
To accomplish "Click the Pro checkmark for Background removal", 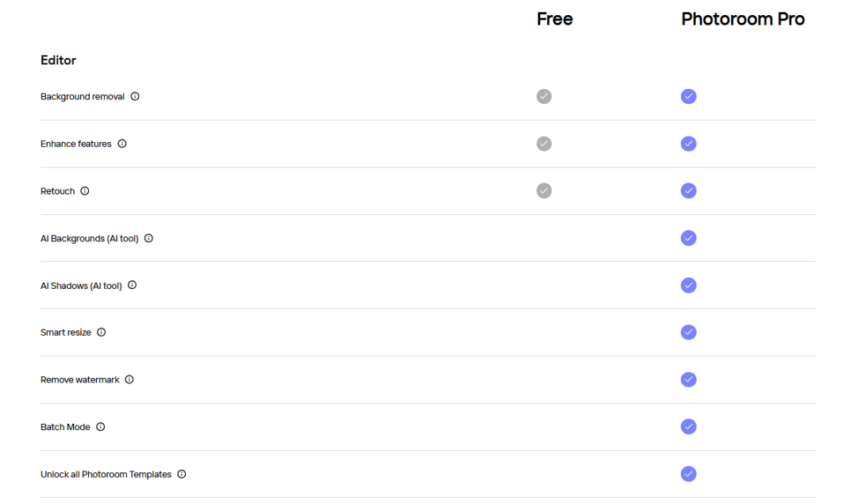I will click(x=689, y=97).
